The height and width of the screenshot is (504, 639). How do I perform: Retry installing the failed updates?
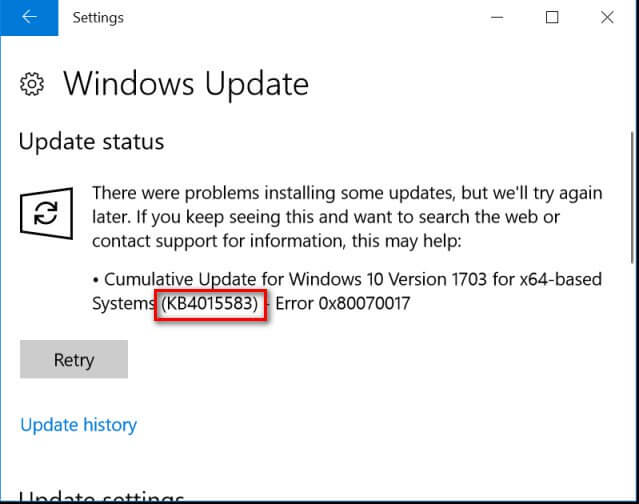coord(74,359)
